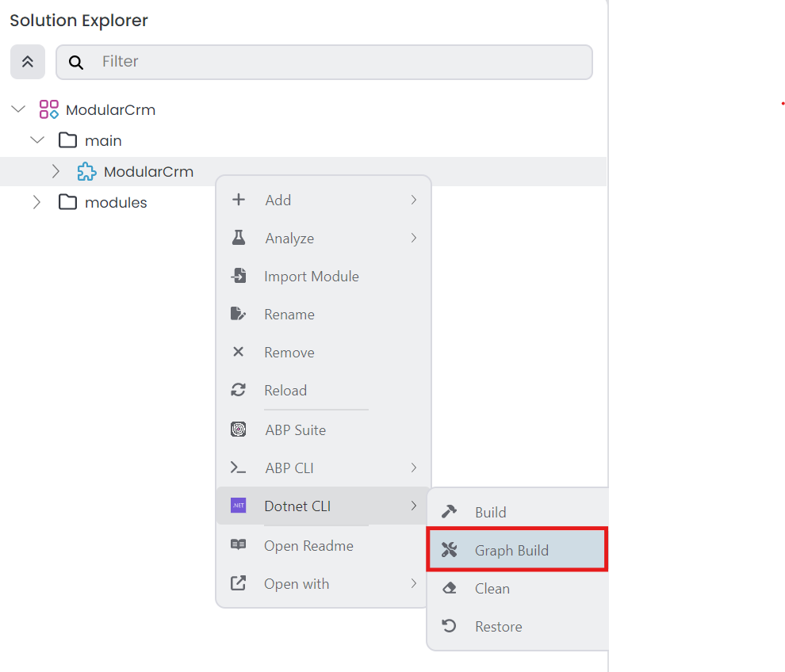
Task: Click the Build hammer icon
Action: point(449,512)
